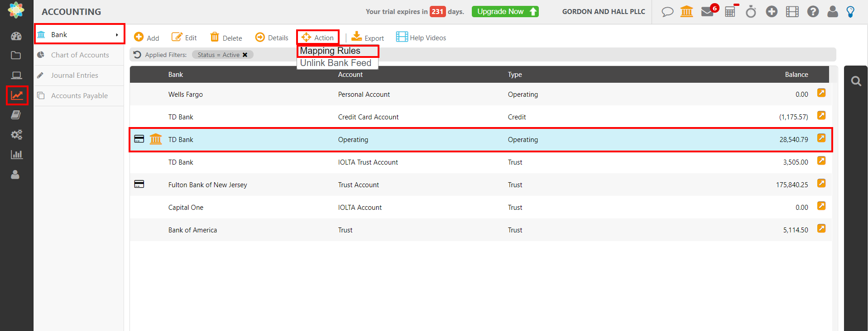Open Chart of Accounts section
868x331 pixels.
click(79, 55)
